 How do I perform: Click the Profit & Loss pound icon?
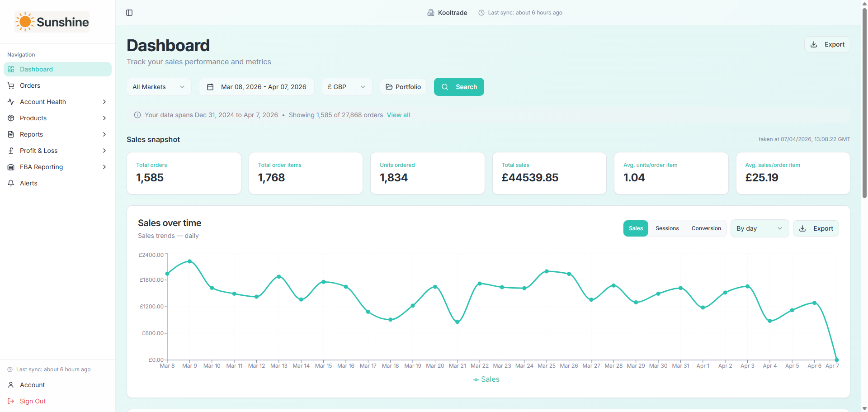11,151
